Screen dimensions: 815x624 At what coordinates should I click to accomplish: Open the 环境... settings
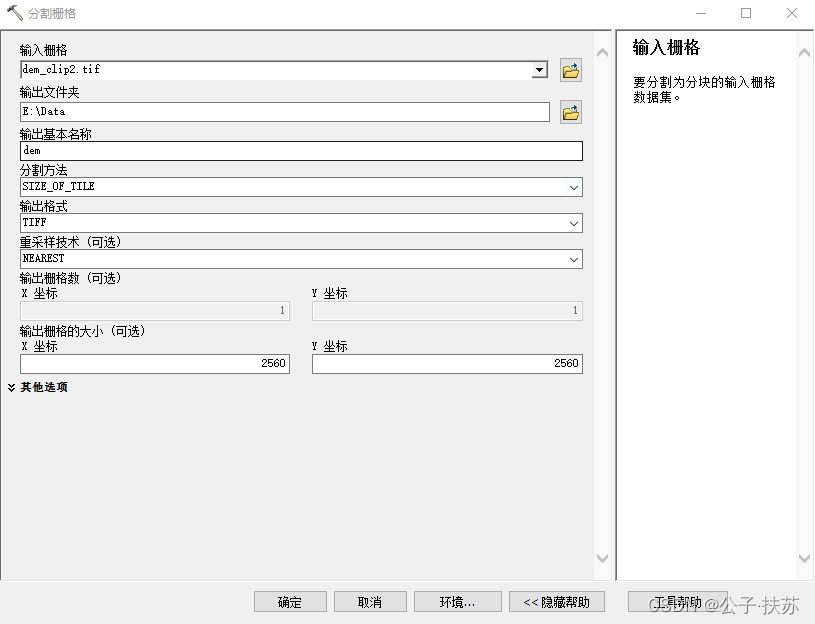point(458,602)
